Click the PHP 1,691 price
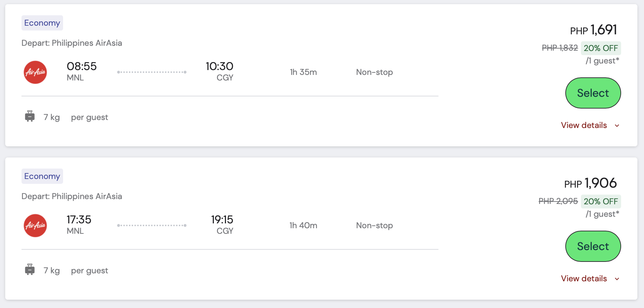Image resolution: width=644 pixels, height=308 pixels. coord(594,30)
